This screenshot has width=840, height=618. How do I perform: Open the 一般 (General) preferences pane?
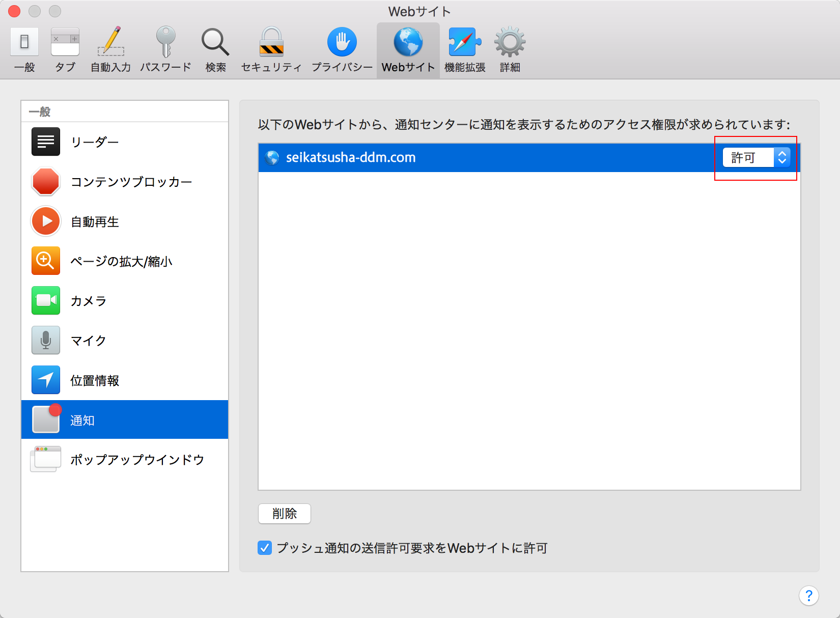(24, 50)
